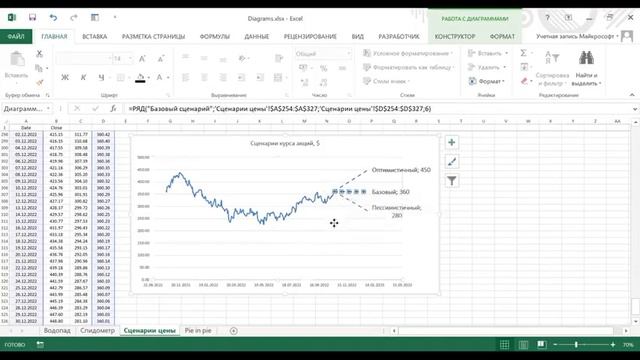Expand Форматировать как таблицу dropdown
Image resolution: width=640 pixels, height=360 pixels.
(409, 67)
